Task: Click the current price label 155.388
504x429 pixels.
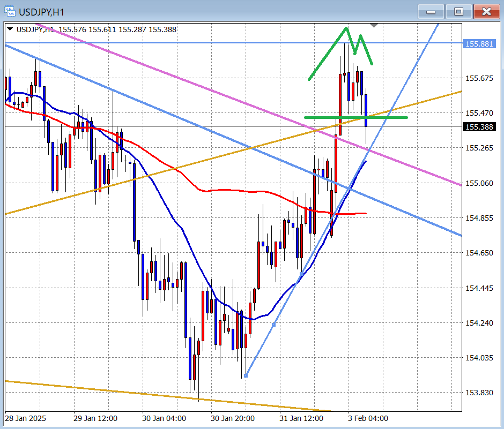Action: (x=480, y=127)
